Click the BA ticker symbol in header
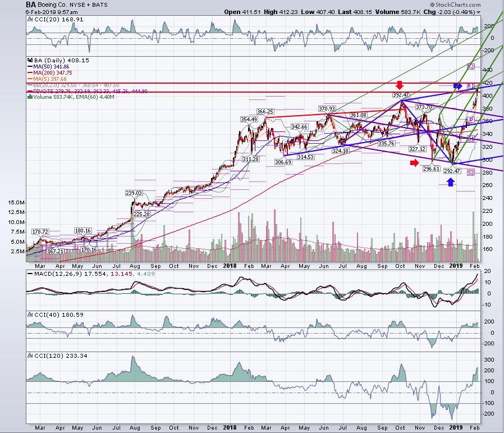The height and width of the screenshot is (433, 504). (x=31, y=5)
